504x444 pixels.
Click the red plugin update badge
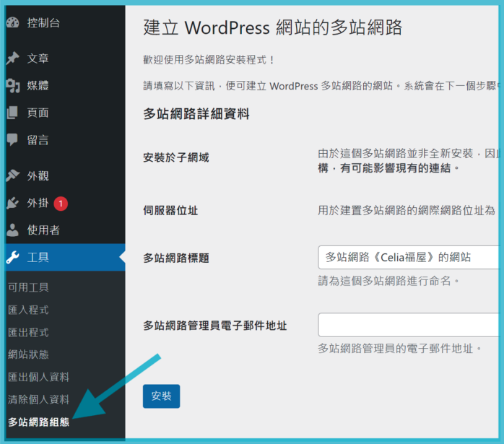coord(61,204)
